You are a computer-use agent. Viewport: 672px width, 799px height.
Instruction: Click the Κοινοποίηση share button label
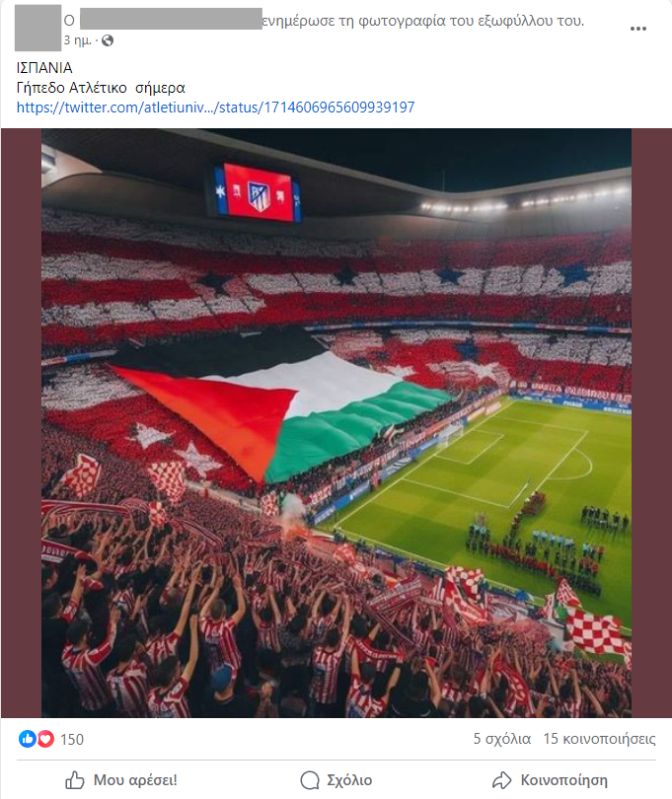click(563, 780)
